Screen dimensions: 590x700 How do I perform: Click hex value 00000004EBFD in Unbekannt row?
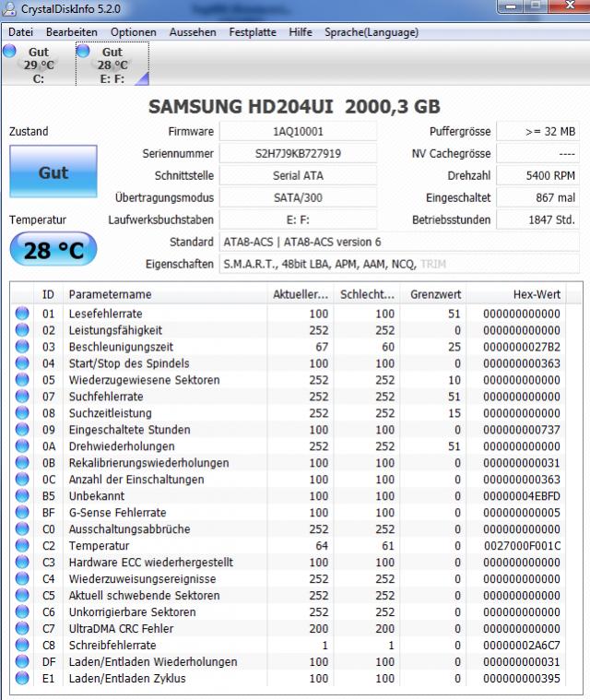[x=522, y=496]
